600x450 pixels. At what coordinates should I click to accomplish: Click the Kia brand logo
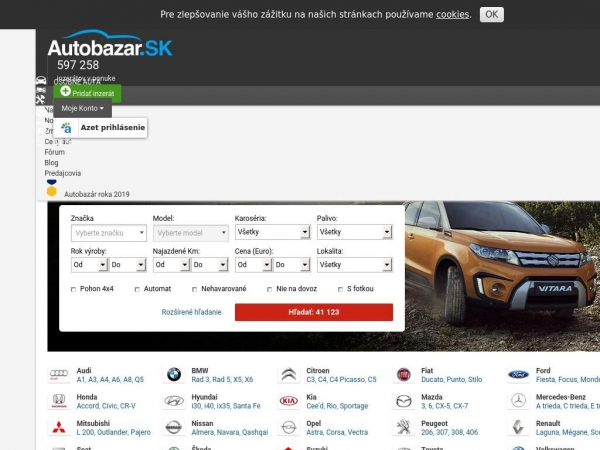(289, 401)
